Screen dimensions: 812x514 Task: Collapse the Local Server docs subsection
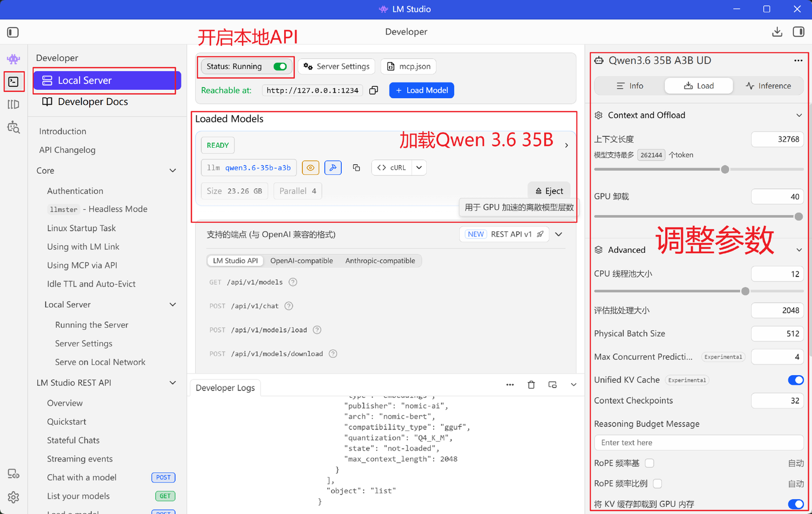tap(173, 305)
